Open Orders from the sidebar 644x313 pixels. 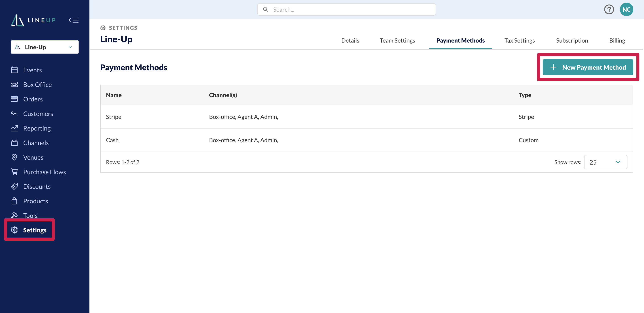[x=33, y=99]
